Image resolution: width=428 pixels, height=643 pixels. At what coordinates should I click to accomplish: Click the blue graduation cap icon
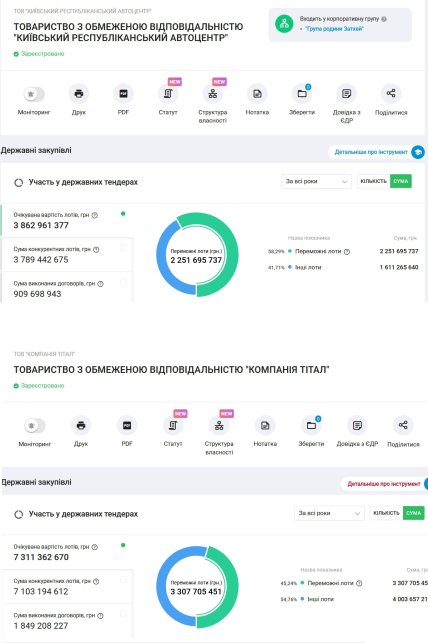coord(418,152)
